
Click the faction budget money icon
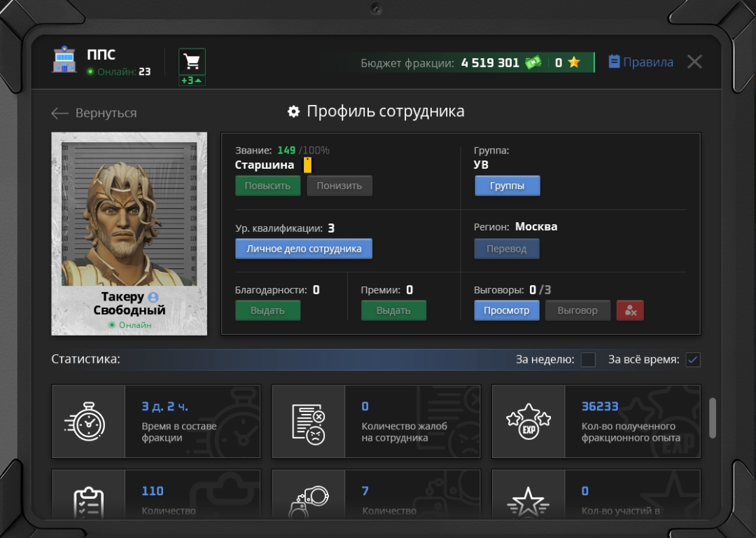533,63
